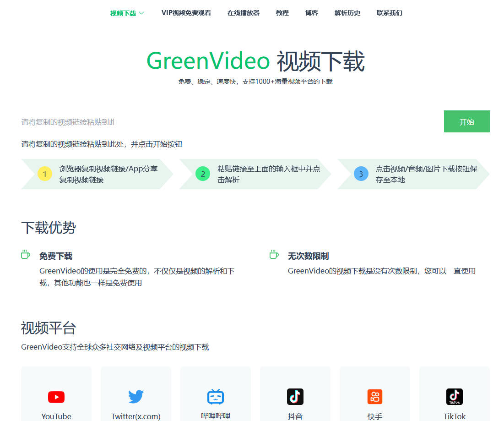
Task: Click the green step 2 circle
Action: tap(202, 174)
